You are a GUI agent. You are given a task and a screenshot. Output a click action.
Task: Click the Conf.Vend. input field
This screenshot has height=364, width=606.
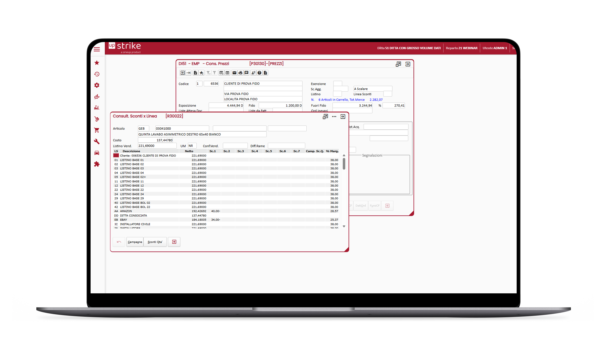point(235,146)
